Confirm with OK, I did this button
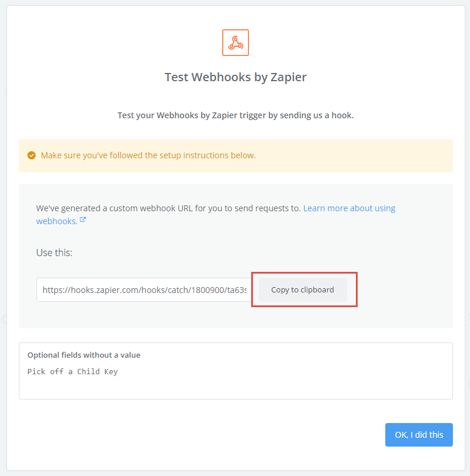Viewport: 470px width, 476px height. (419, 435)
